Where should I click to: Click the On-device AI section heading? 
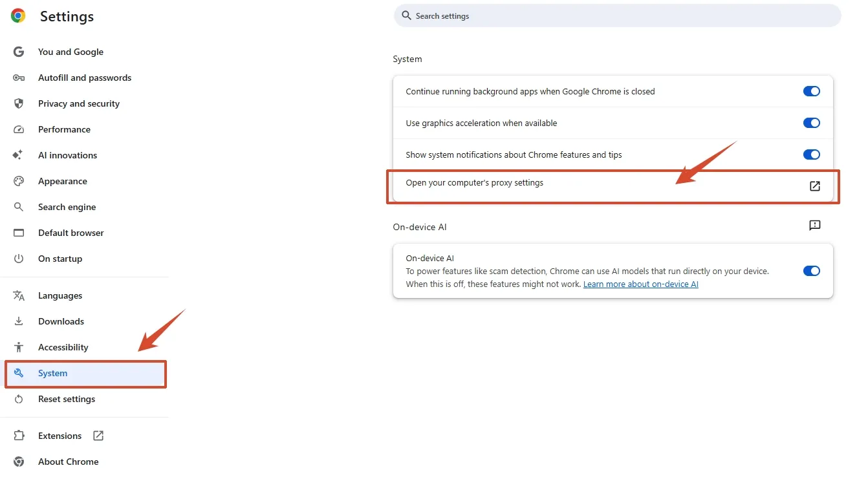tap(420, 227)
